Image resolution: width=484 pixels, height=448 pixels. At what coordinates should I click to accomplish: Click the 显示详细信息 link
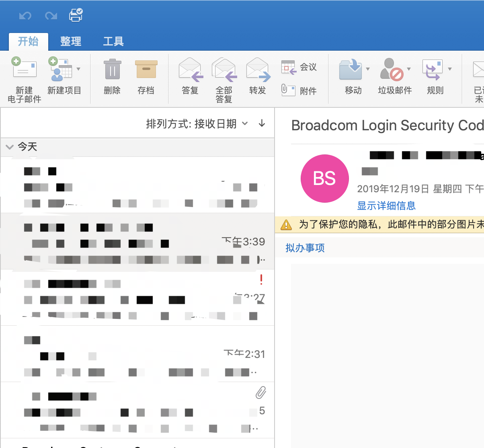386,206
